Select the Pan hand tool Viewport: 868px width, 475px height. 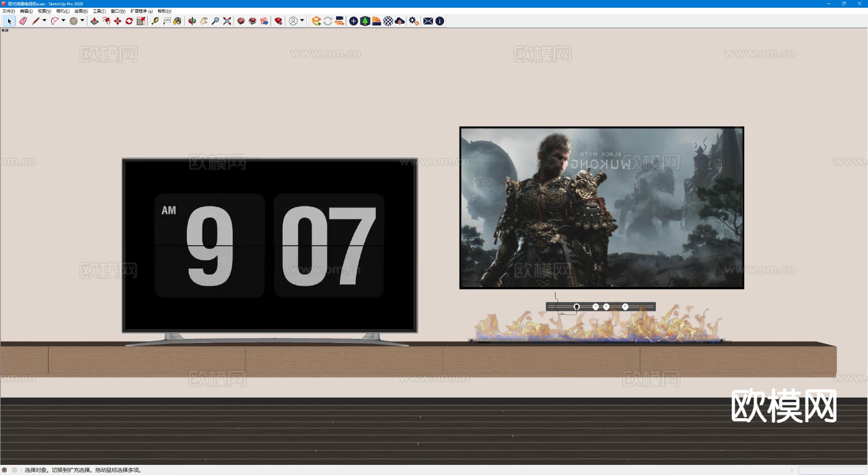click(x=203, y=21)
